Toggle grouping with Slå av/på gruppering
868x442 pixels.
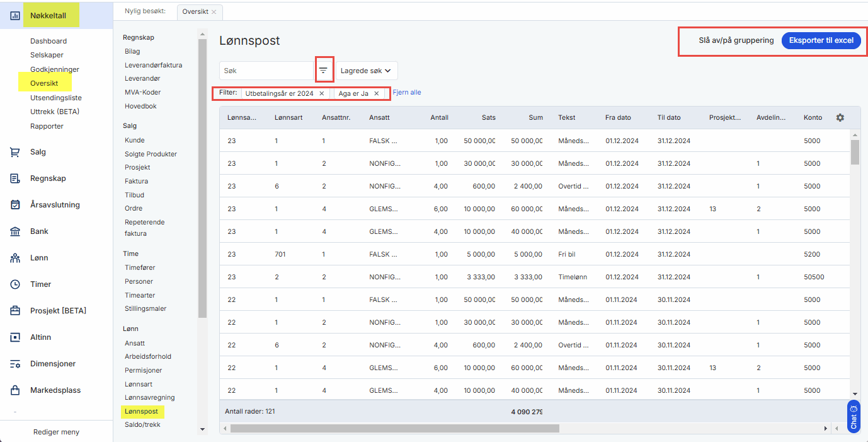tap(736, 40)
